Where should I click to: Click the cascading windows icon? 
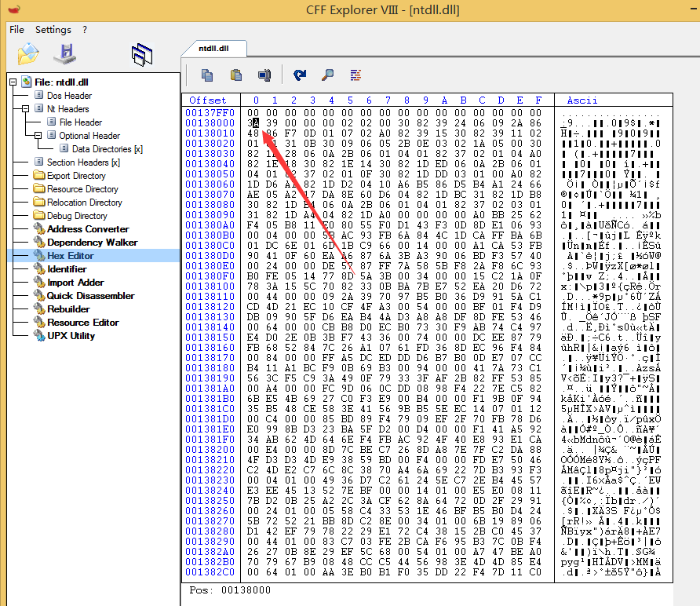[x=142, y=55]
